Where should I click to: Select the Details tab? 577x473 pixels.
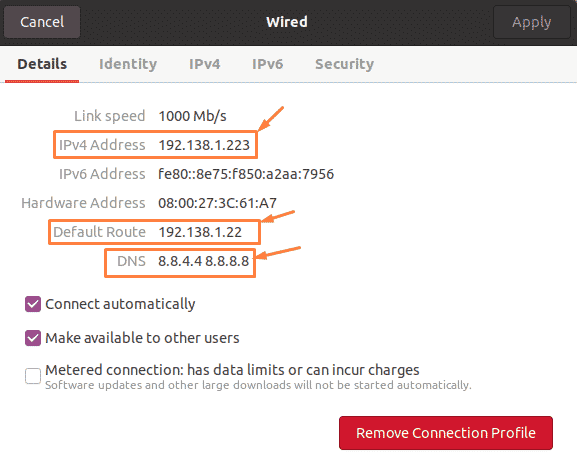[42, 64]
